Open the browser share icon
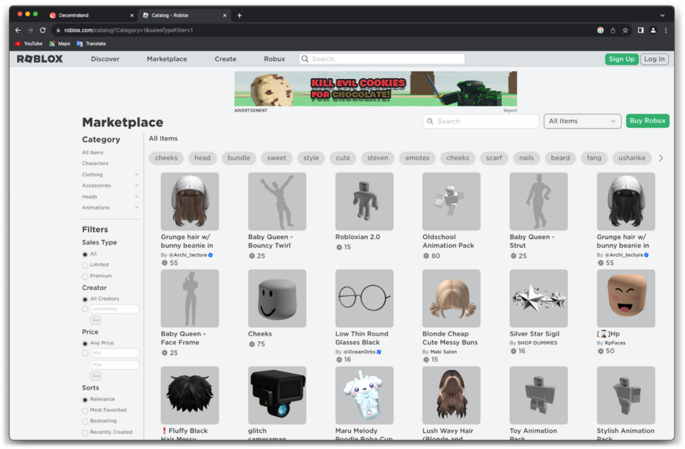The width and height of the screenshot is (685, 449). pyautogui.click(x=612, y=30)
